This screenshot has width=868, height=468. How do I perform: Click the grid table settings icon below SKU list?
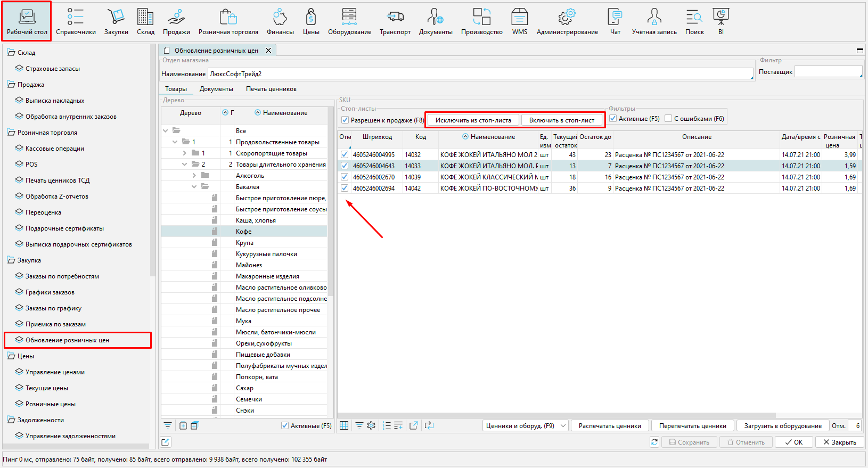click(344, 425)
